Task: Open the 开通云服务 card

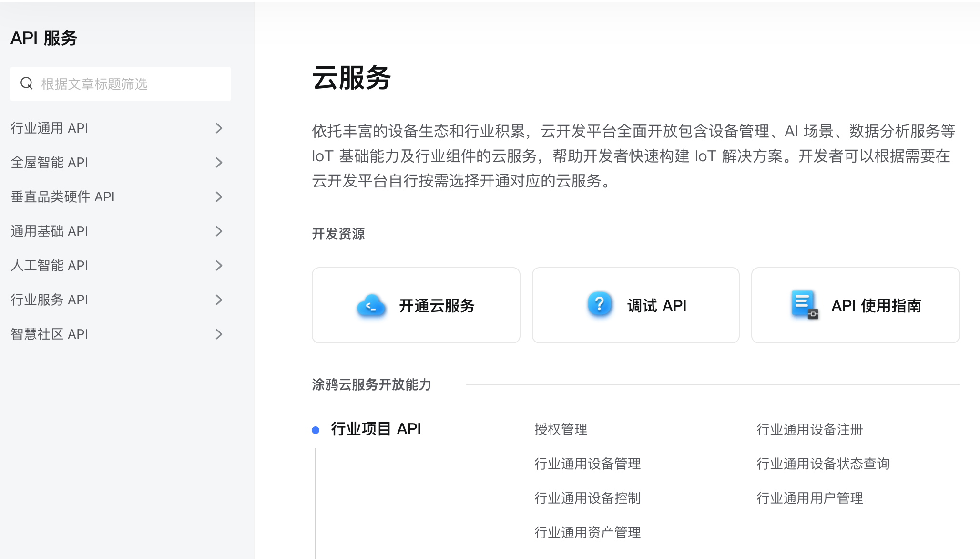Action: pyautogui.click(x=416, y=305)
